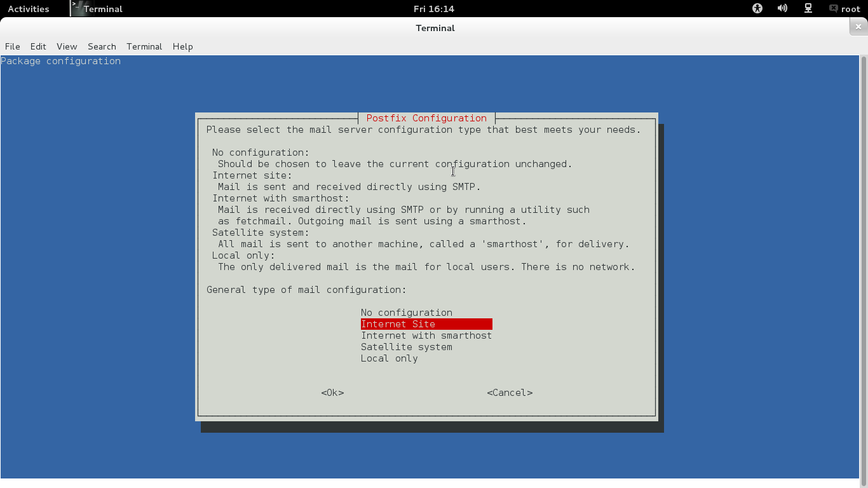Click the 'Local only:' description heading
Screen dimensions: 868x488
(243, 255)
